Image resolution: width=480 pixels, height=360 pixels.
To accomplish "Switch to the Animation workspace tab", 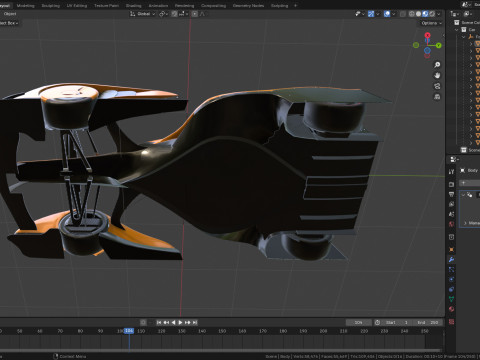I will click(158, 5).
